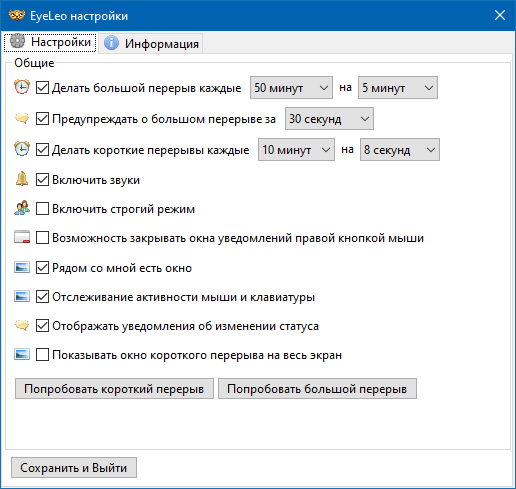Click the bell icon beside Включить звуки

click(22, 179)
